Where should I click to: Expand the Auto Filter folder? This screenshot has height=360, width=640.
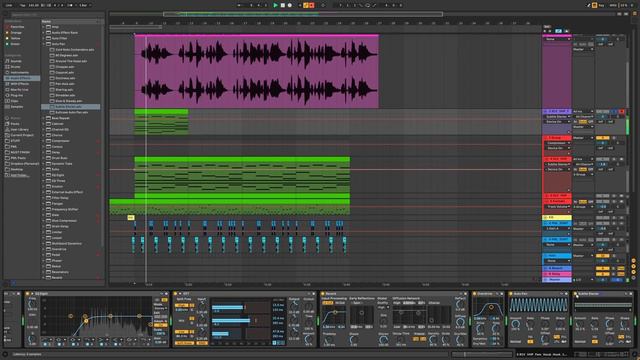click(x=43, y=38)
